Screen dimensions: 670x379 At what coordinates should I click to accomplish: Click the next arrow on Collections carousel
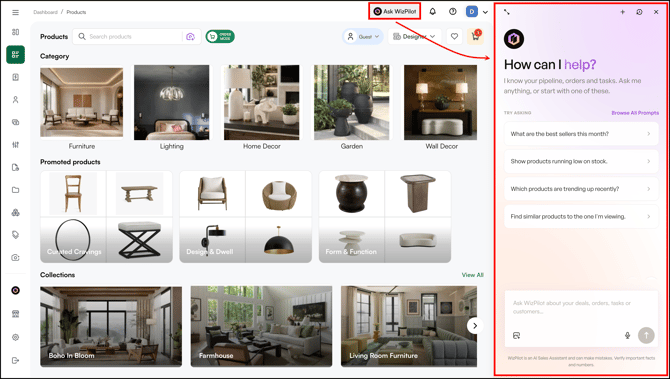pos(475,326)
